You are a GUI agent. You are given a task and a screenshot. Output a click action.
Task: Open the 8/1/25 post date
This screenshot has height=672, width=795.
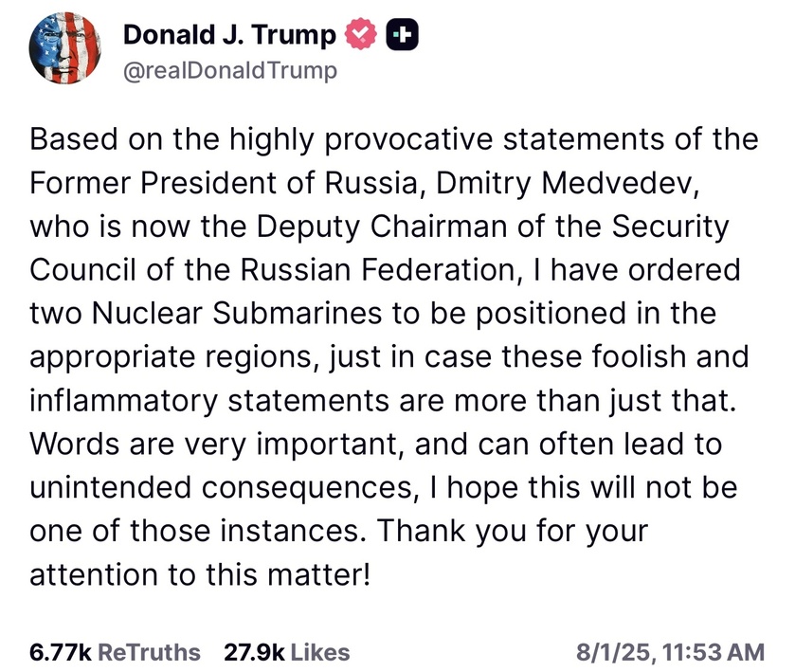click(612, 652)
